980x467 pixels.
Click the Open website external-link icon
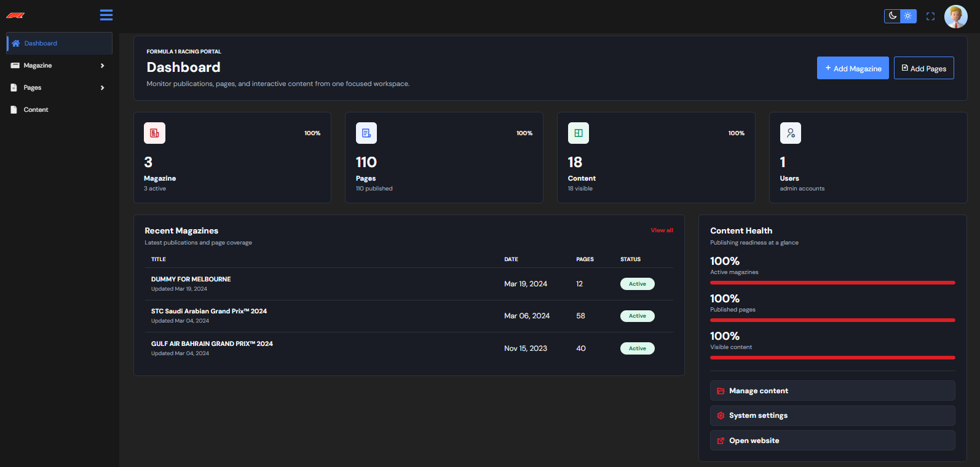(721, 441)
